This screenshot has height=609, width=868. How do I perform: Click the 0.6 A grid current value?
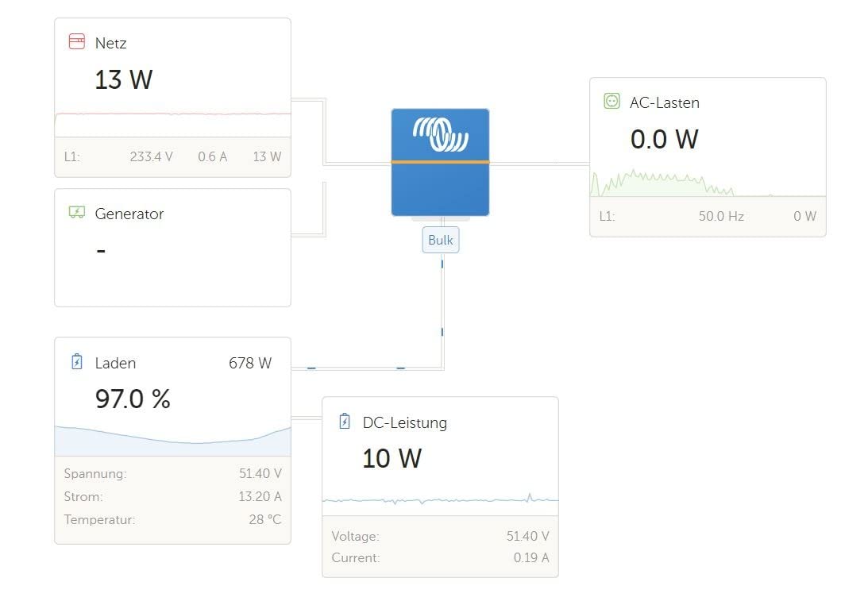[x=213, y=156]
